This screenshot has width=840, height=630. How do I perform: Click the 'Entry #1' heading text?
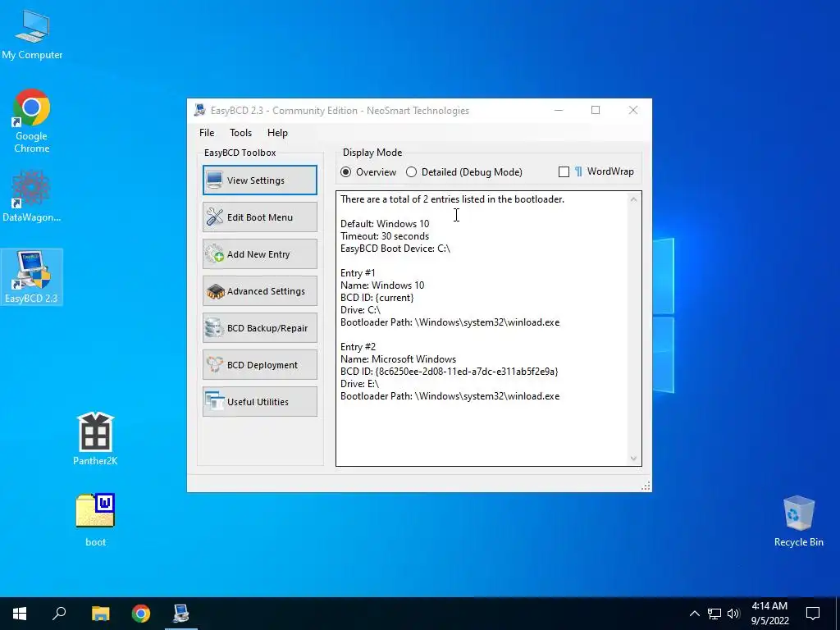[358, 273]
